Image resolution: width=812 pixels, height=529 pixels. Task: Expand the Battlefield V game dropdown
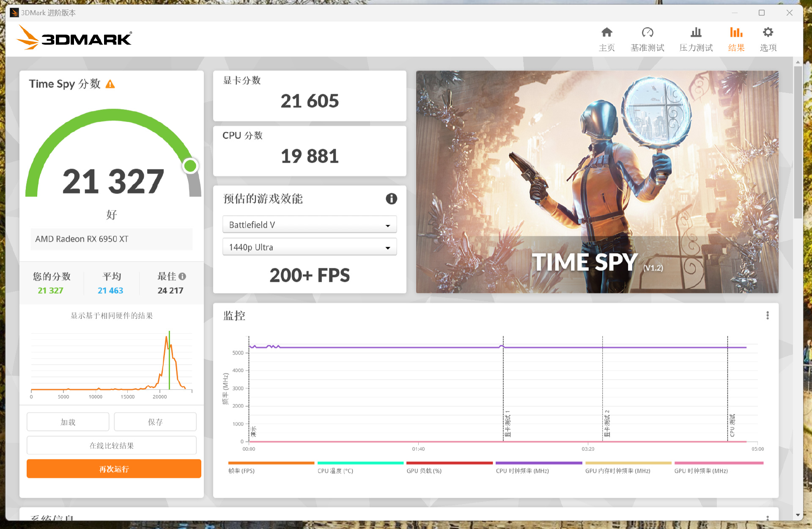coord(309,225)
